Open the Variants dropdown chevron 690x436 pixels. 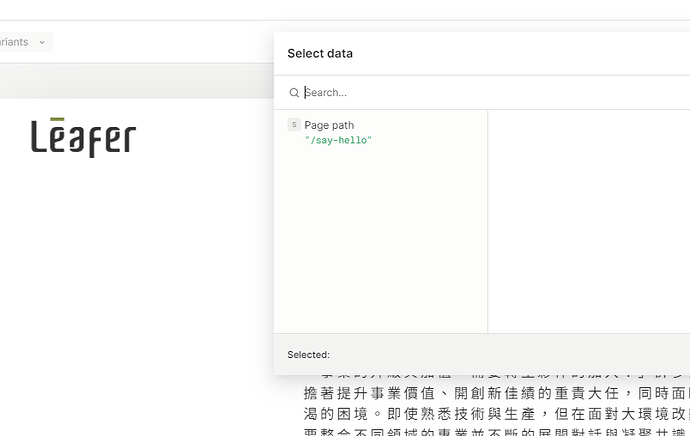pyautogui.click(x=42, y=42)
